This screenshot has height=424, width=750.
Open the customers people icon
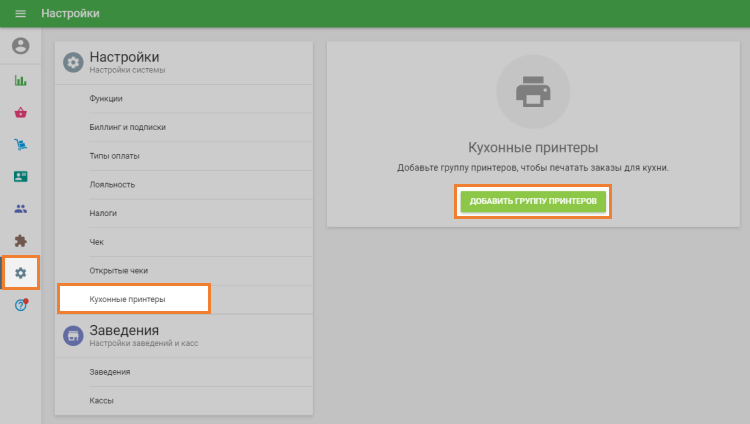click(x=20, y=208)
